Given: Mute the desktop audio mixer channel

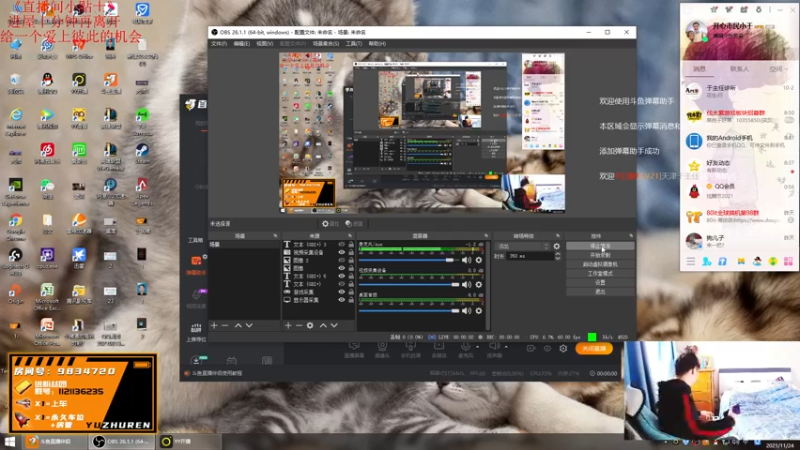Looking at the screenshot, I should [466, 311].
